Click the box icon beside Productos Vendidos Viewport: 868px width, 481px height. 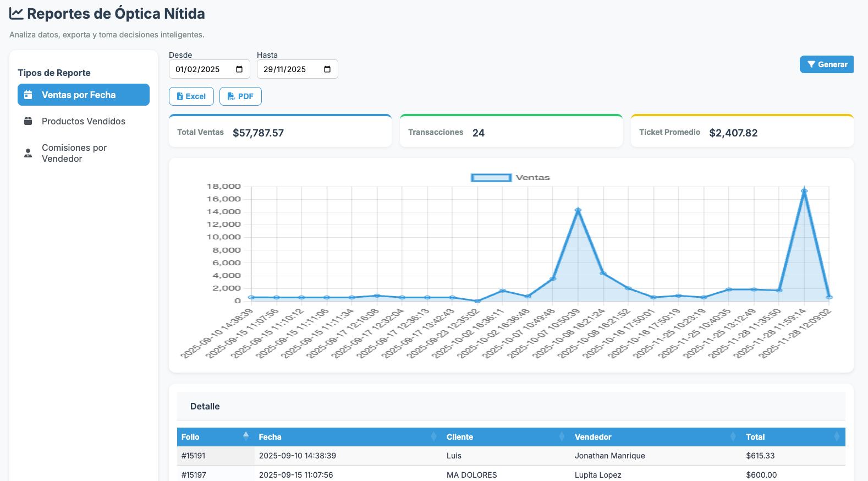pyautogui.click(x=28, y=121)
